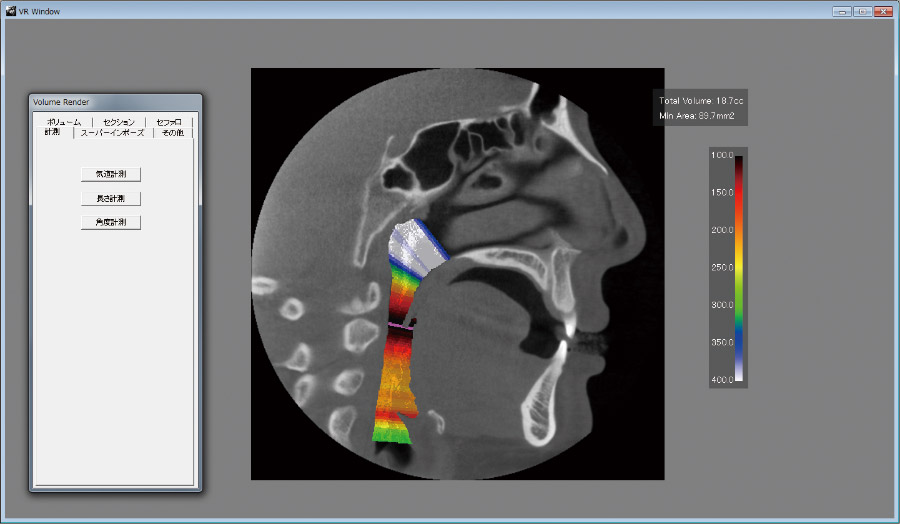This screenshot has height=524, width=900.
Task: Switch to the セクション tab
Action: click(x=118, y=122)
